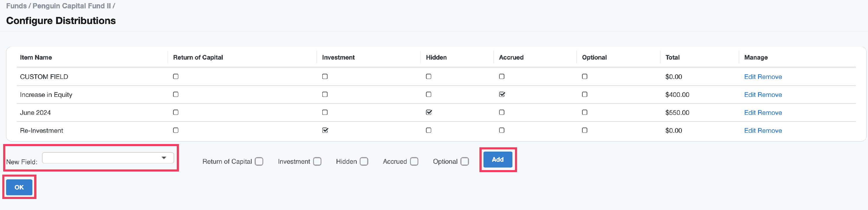Toggle Accrued checkbox beside the Add button
868x210 pixels.
click(414, 161)
